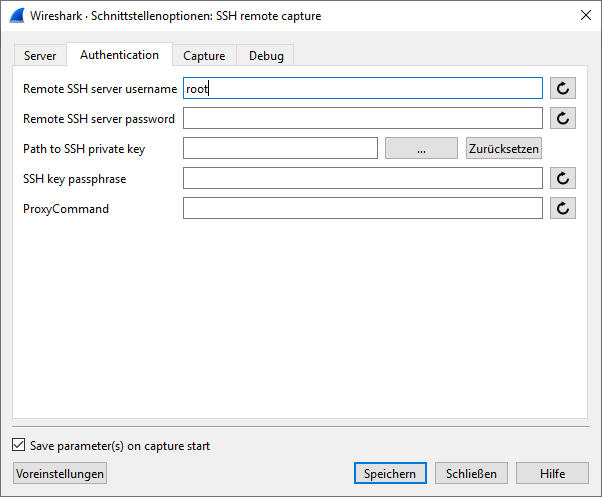Select the Debug tab
The height and width of the screenshot is (497, 602).
click(266, 56)
